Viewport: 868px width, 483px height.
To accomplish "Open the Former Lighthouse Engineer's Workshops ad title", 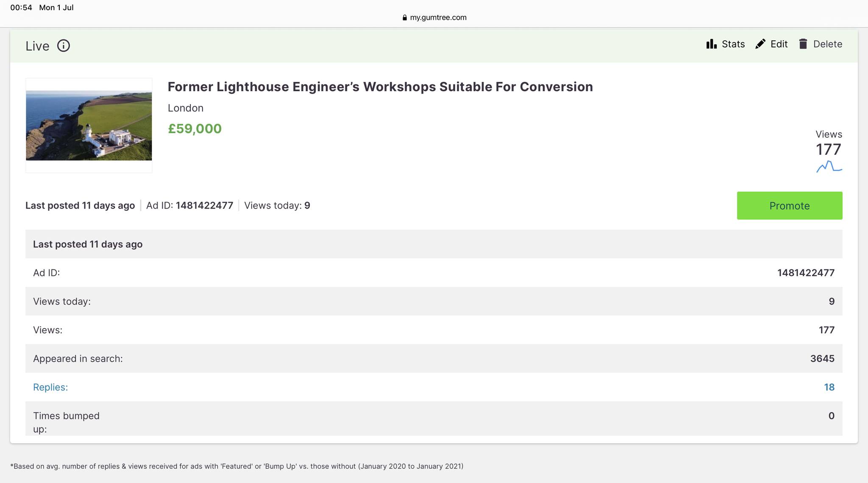I will pos(380,87).
